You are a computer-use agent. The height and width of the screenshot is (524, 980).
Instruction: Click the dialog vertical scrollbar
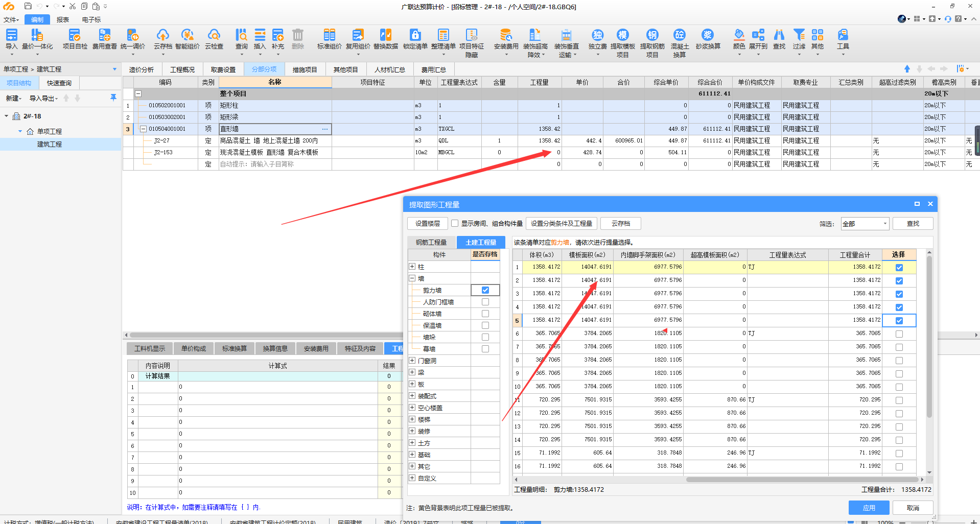929,336
